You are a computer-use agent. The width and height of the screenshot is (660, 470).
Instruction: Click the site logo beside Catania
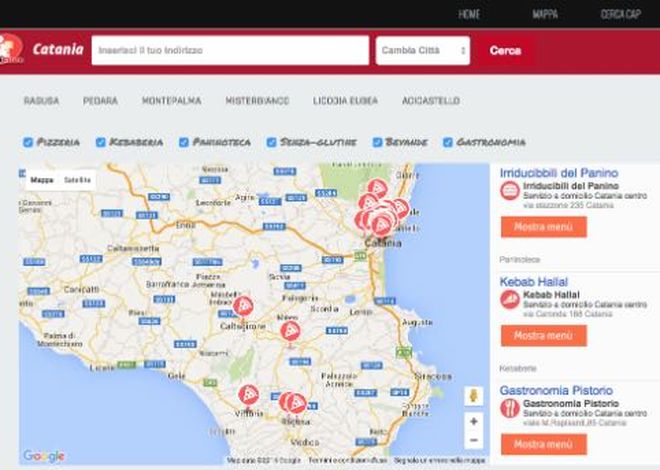click(x=11, y=48)
